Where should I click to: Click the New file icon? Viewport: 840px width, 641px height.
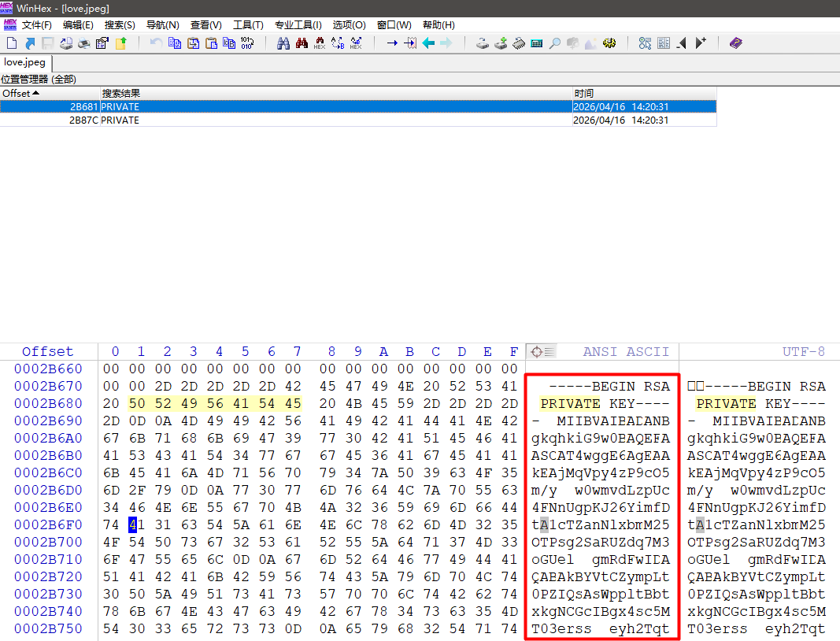(11, 43)
